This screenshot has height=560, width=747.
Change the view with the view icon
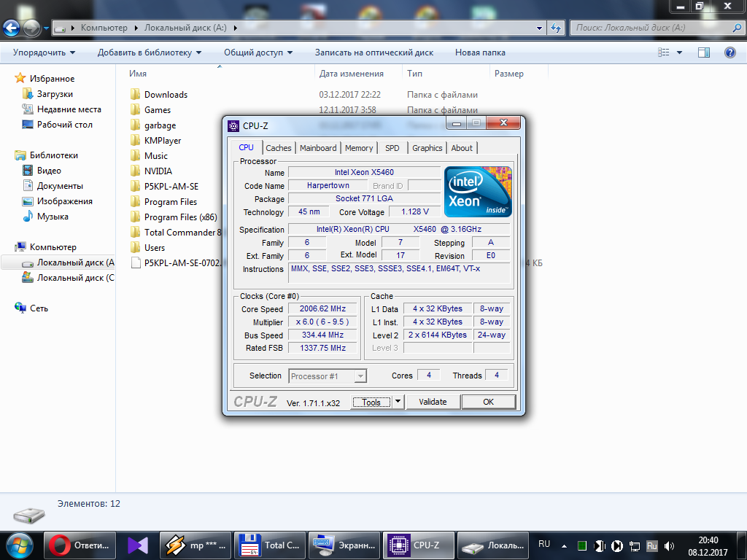click(664, 52)
